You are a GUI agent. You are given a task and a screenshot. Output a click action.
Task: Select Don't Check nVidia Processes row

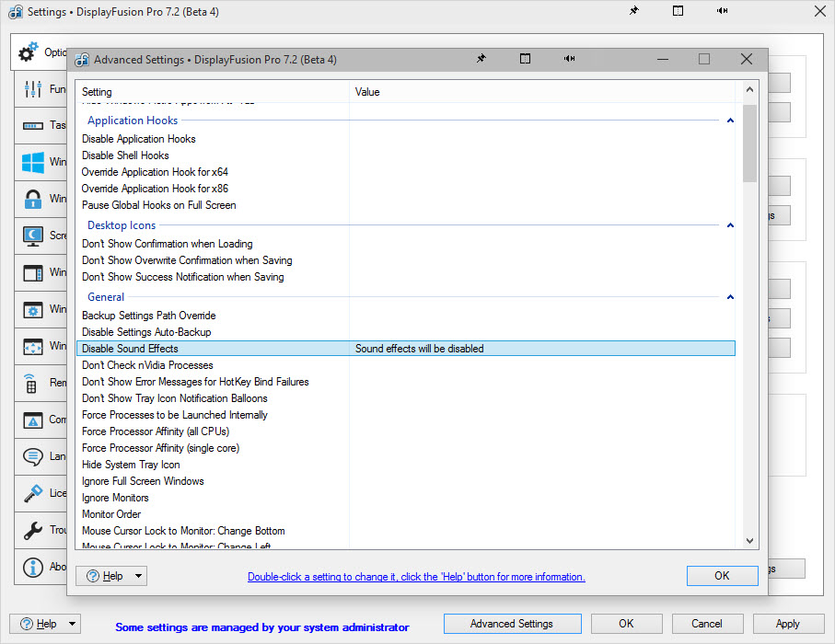(406, 365)
